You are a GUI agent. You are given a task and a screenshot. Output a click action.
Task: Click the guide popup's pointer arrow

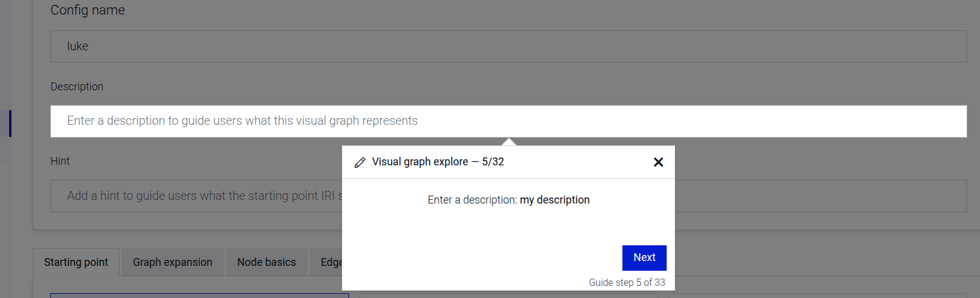(509, 142)
